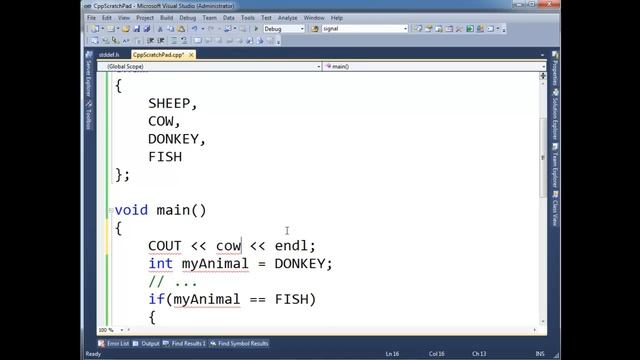
Task: Click the Paste clipboard icon
Action: [180, 29]
